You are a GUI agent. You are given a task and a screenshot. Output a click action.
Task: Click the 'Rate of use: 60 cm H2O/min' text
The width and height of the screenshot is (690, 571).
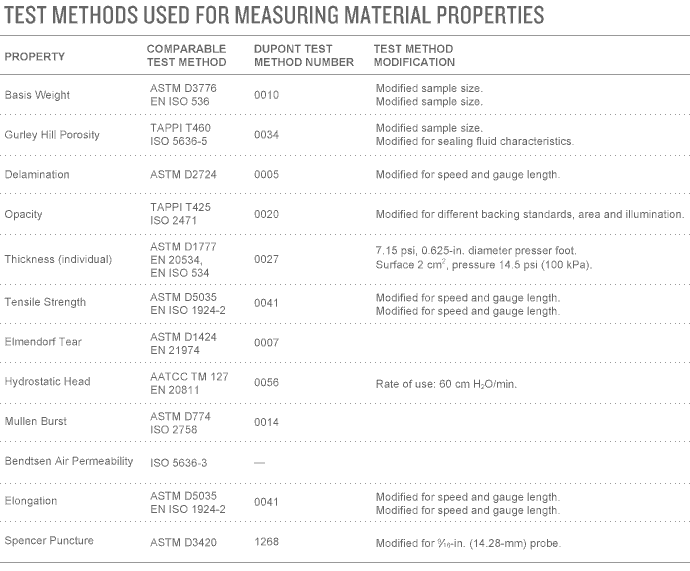tap(445, 383)
